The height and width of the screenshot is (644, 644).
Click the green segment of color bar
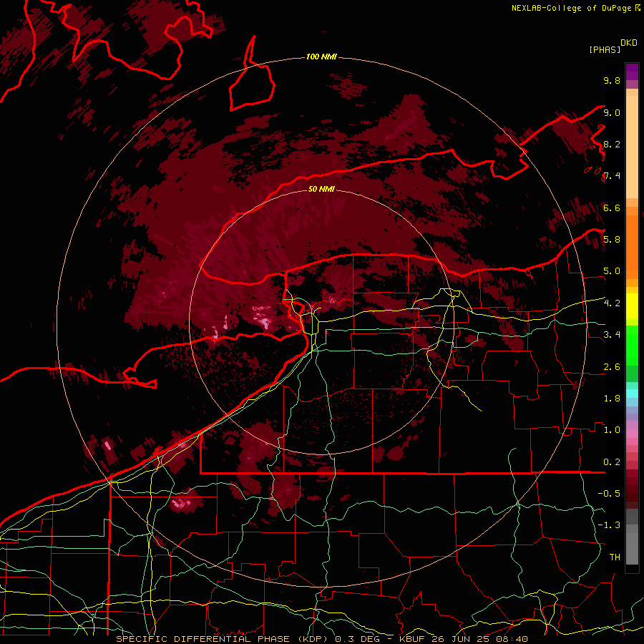coord(632,345)
